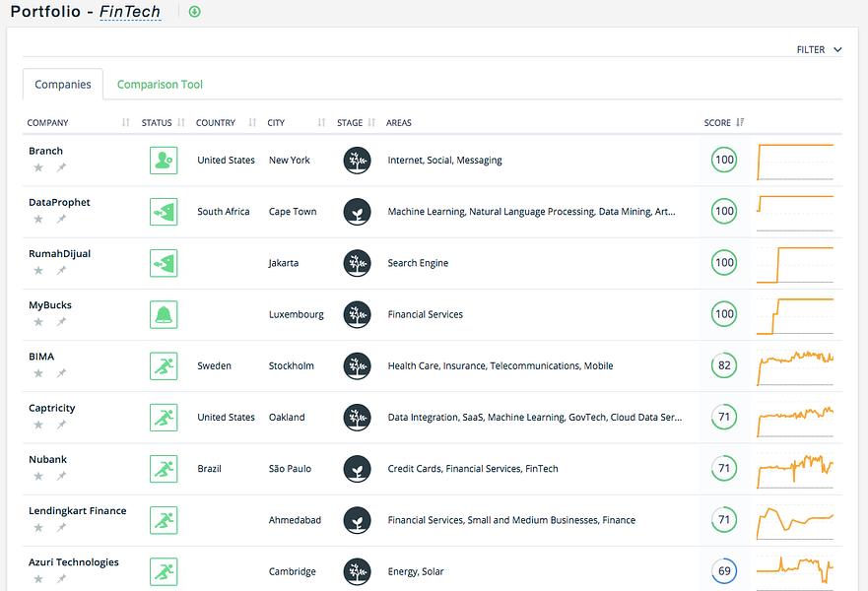This screenshot has height=591, width=868.
Task: Click the running status icon for BIMA
Action: point(164,366)
